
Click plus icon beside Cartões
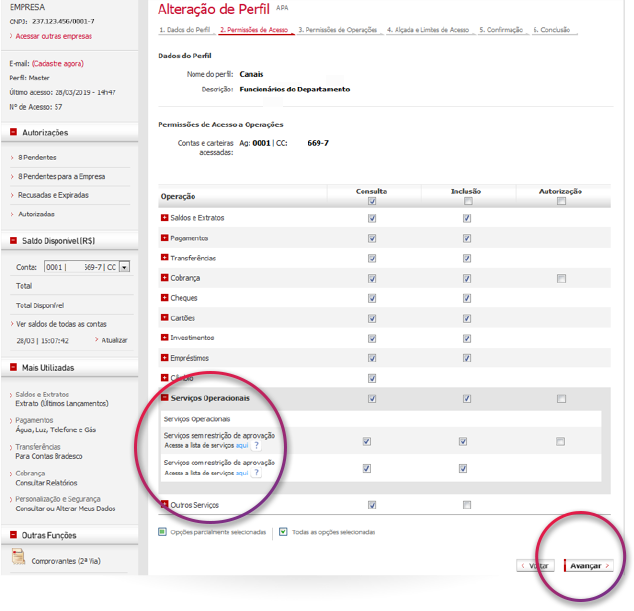click(165, 318)
